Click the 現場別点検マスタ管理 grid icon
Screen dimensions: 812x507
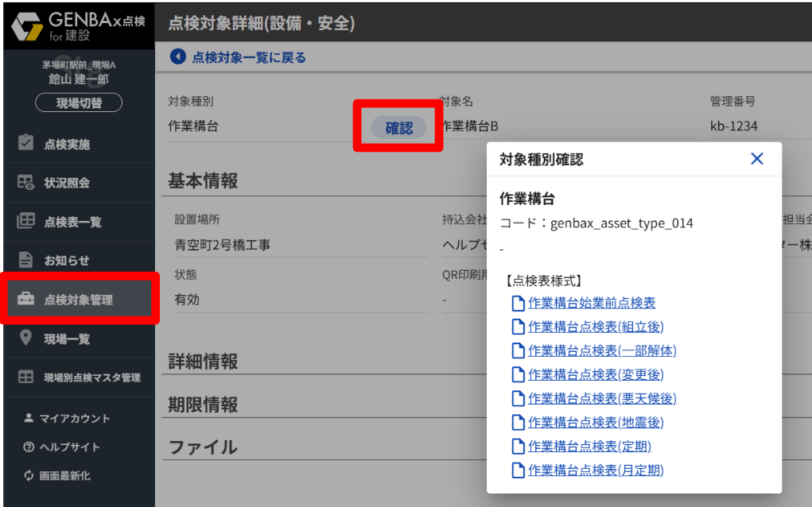[25, 377]
